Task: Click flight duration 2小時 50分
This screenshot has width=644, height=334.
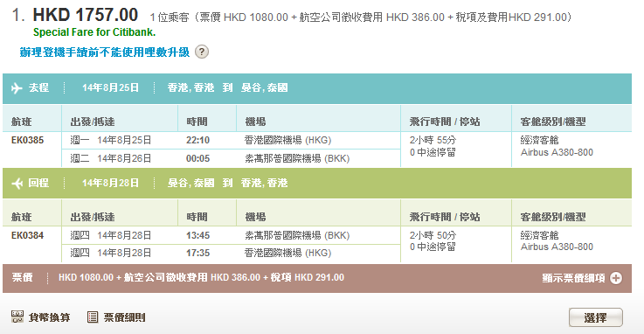Action: [x=433, y=235]
